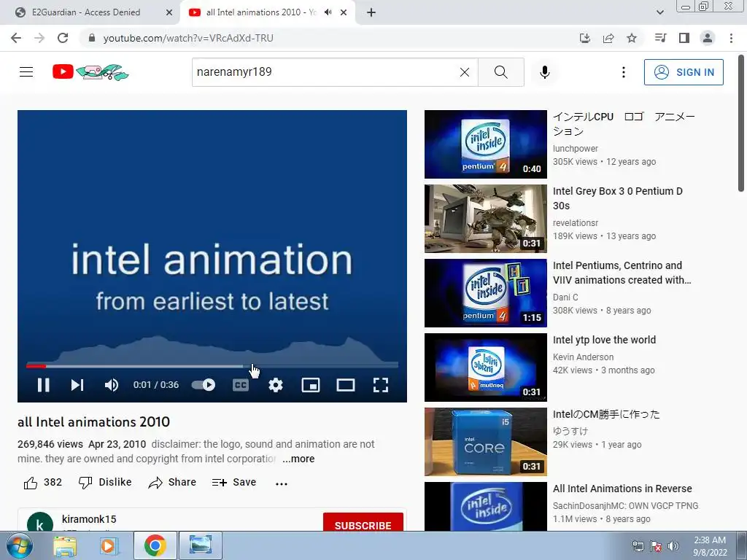Mute tab via speaker icon on tab
Screen dimensions: 747x560
pyautogui.click(x=328, y=12)
